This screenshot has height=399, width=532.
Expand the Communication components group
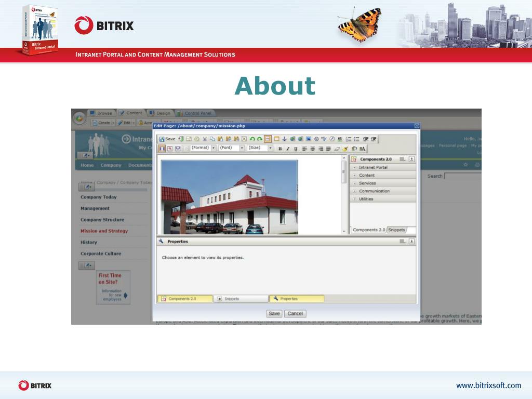[x=354, y=191]
